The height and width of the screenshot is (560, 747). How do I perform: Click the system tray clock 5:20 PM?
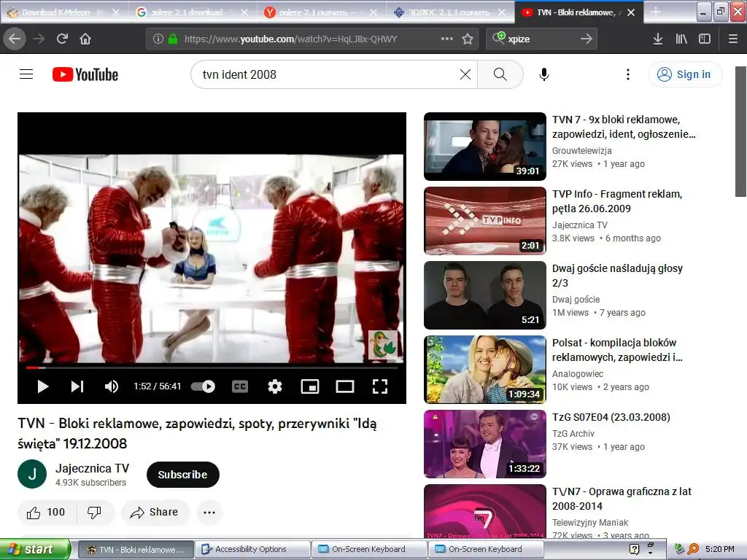720,549
